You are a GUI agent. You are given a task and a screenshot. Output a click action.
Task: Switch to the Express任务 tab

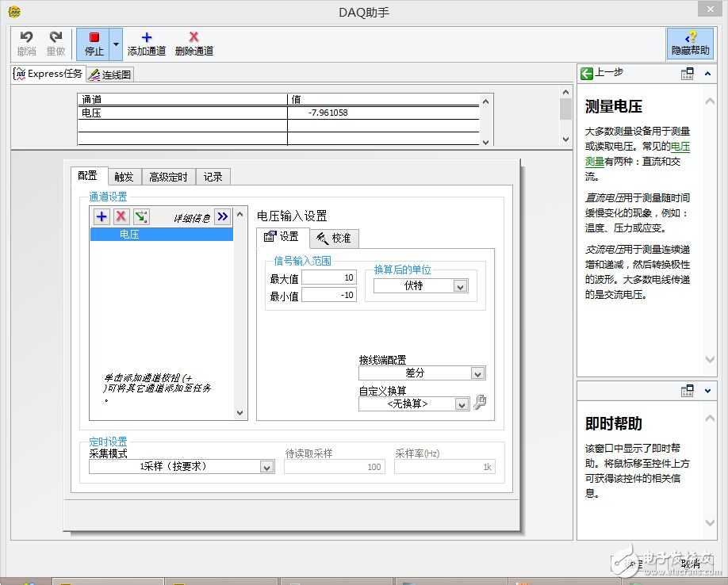(x=48, y=74)
